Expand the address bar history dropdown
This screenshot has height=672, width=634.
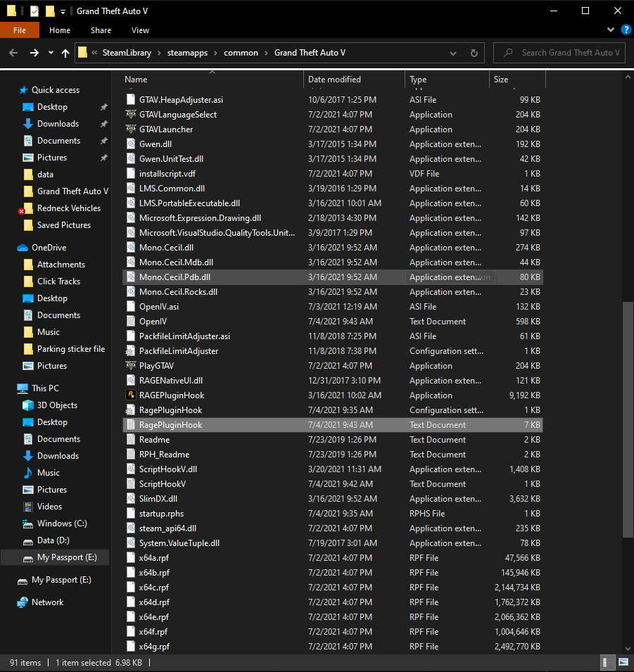pyautogui.click(x=455, y=53)
